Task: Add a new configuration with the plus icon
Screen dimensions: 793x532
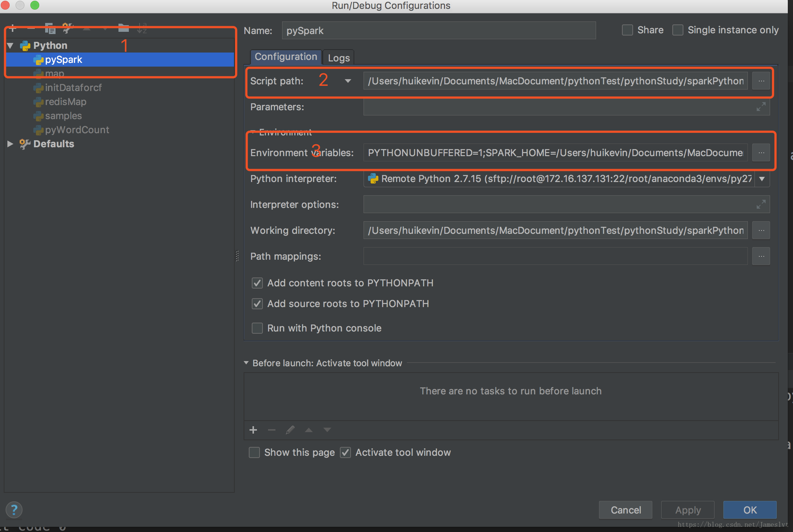Action: click(13, 28)
